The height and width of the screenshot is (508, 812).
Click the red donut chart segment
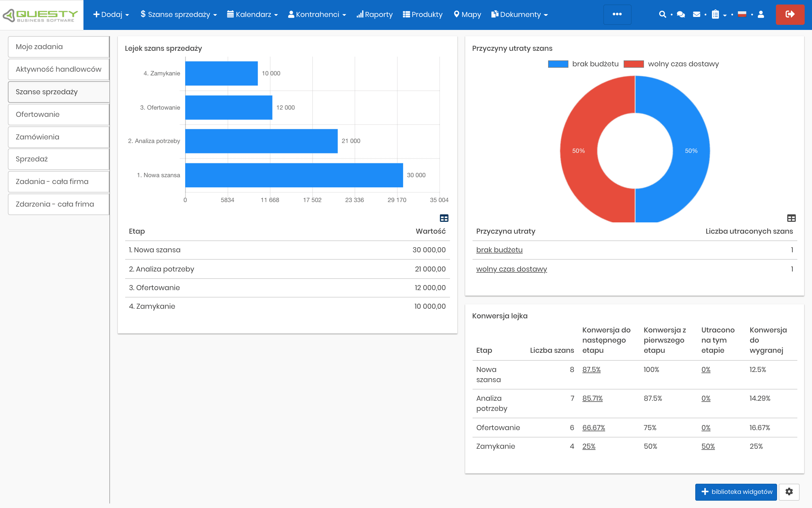[579, 150]
